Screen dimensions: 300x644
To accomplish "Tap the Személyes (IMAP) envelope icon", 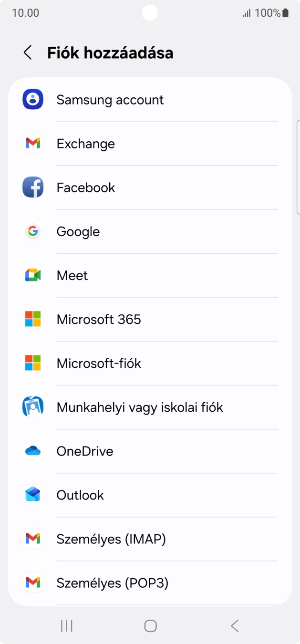I will click(32, 539).
